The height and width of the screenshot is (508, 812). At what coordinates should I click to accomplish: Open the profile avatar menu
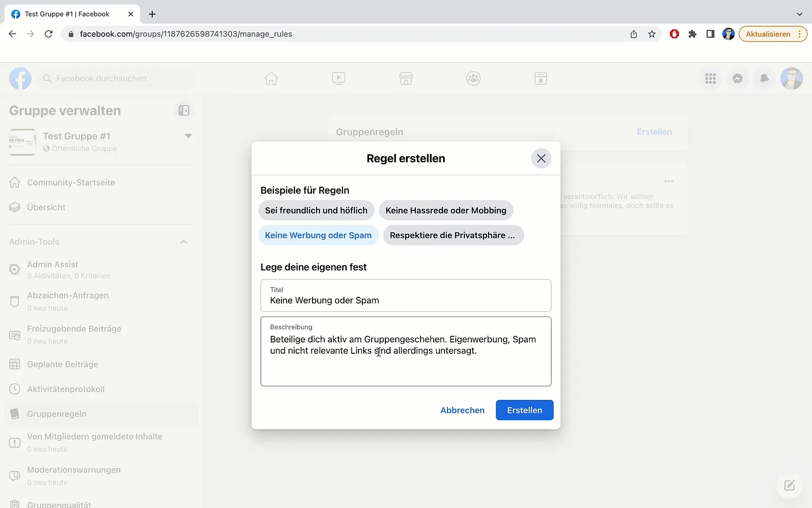click(792, 79)
